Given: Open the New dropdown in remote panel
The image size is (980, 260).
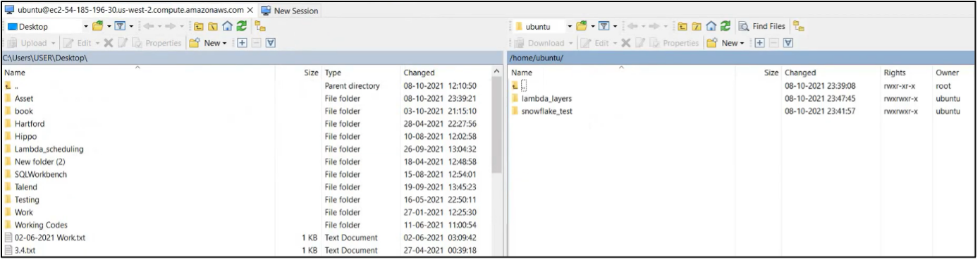Looking at the screenshot, I should click(x=726, y=43).
